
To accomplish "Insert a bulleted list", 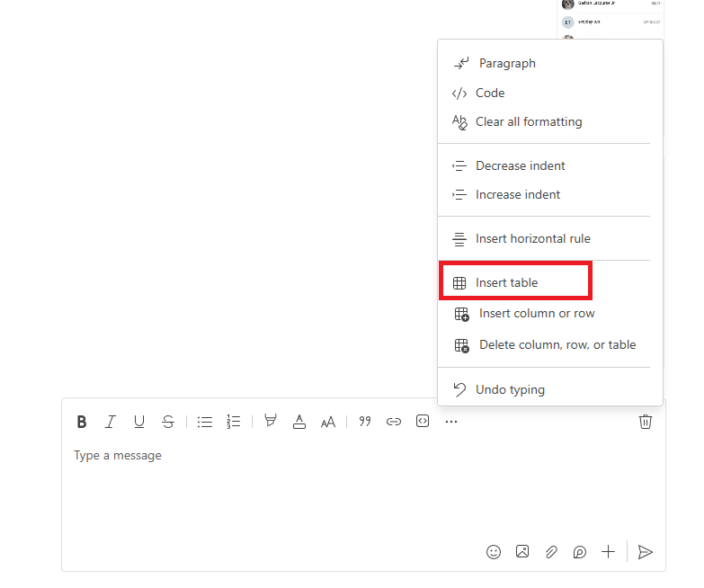I will coord(205,422).
